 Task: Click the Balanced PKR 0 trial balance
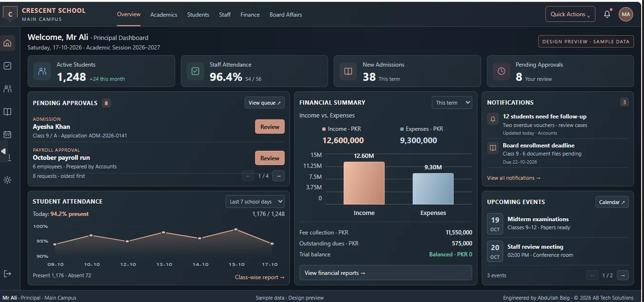(451, 254)
